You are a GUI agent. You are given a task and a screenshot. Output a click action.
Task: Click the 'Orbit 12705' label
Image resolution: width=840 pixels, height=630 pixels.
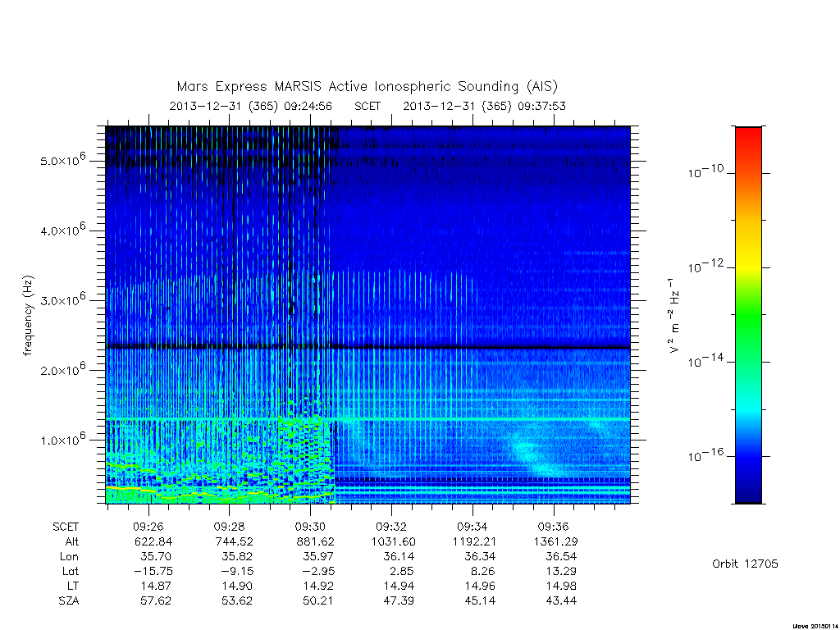745,564
